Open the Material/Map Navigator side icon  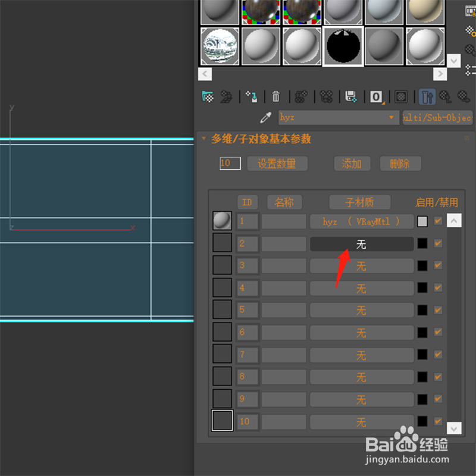click(471, 70)
